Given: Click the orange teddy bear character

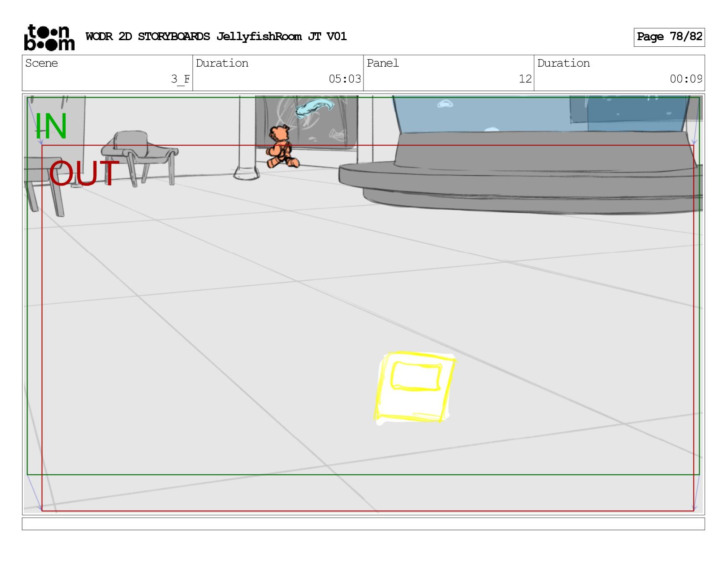Looking at the screenshot, I should point(282,147).
